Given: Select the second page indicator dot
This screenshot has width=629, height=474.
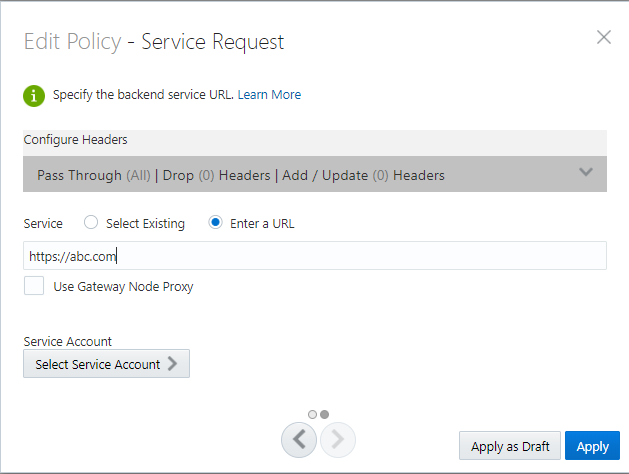Looking at the screenshot, I should [x=324, y=413].
